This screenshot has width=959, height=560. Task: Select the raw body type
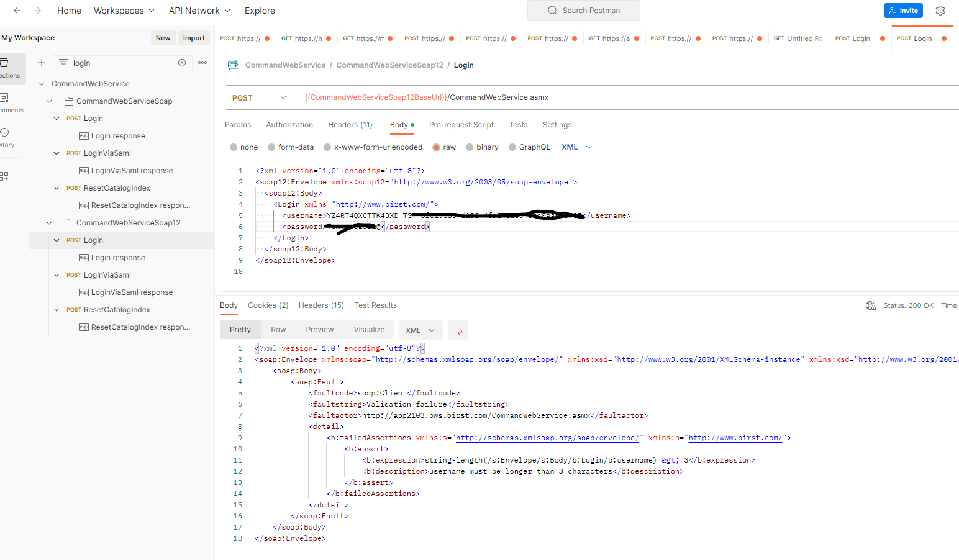[x=436, y=147]
